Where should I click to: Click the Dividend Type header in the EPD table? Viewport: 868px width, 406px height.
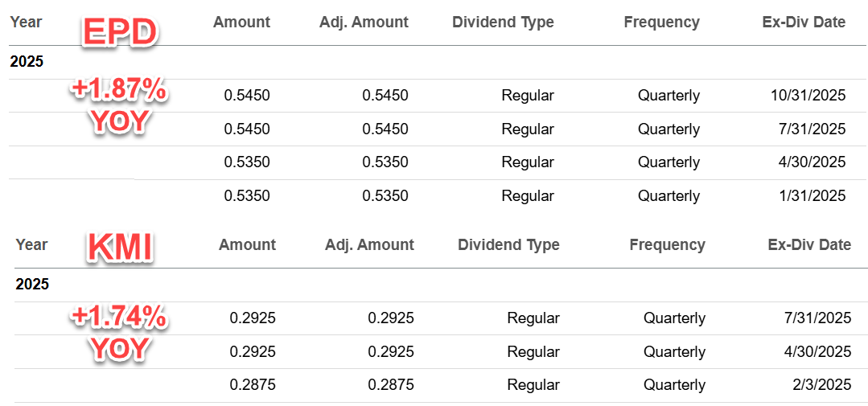[x=503, y=22]
